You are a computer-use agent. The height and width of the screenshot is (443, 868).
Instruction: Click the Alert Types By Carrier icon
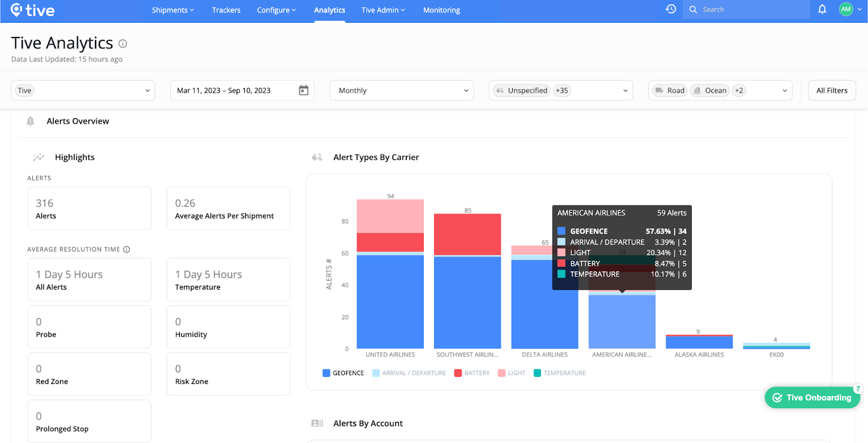pos(317,157)
